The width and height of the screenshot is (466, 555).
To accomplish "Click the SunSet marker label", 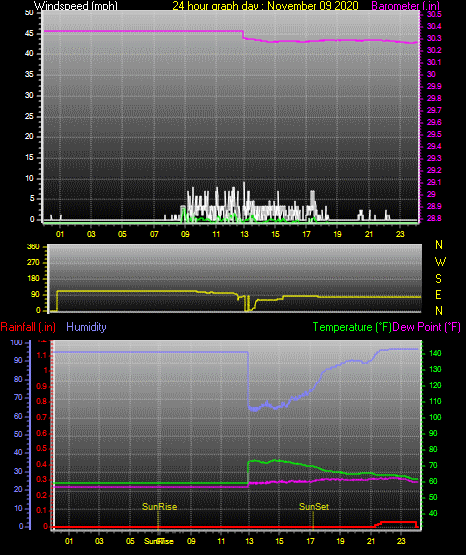I will point(314,507).
